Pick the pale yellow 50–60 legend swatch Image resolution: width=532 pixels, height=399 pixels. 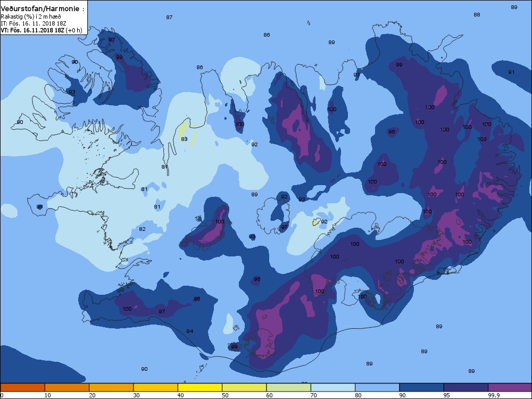tap(244, 387)
